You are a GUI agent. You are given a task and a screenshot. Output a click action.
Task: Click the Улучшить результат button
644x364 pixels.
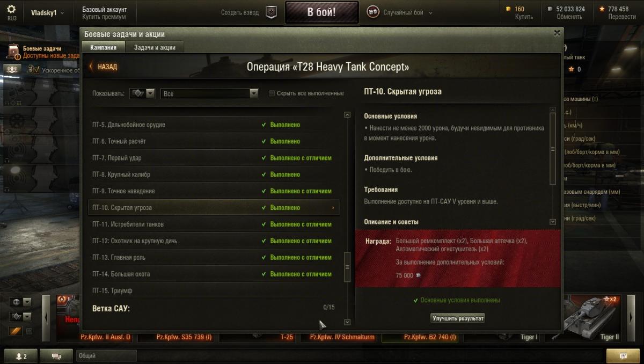(x=458, y=318)
